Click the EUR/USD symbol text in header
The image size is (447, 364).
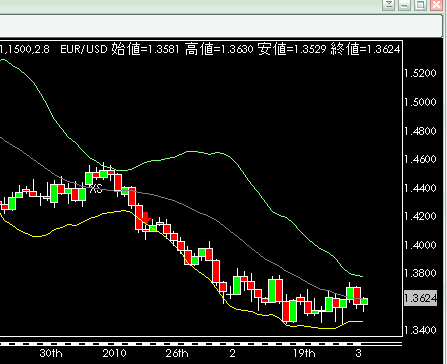pos(84,50)
